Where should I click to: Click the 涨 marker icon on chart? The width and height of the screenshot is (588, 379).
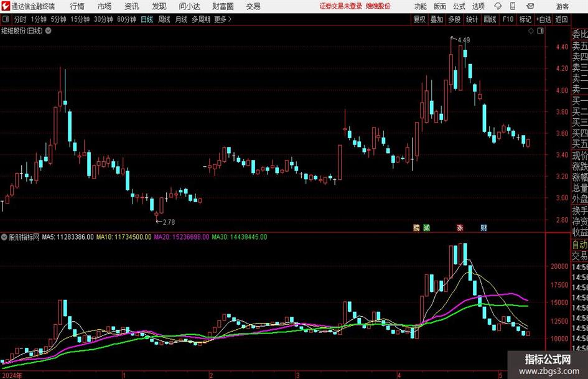click(x=460, y=227)
